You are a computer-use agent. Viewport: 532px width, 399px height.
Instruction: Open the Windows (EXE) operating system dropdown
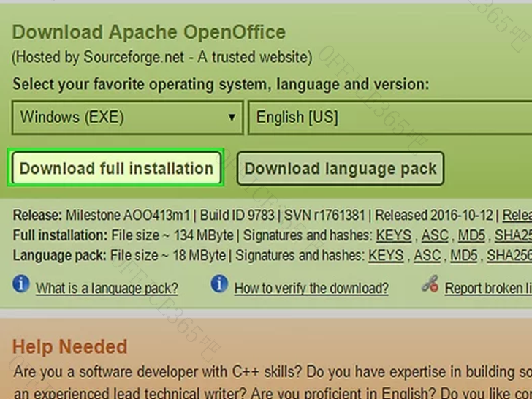click(x=128, y=118)
